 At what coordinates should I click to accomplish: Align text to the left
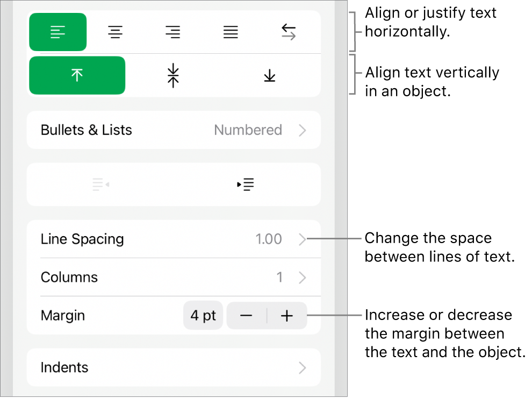click(x=57, y=32)
